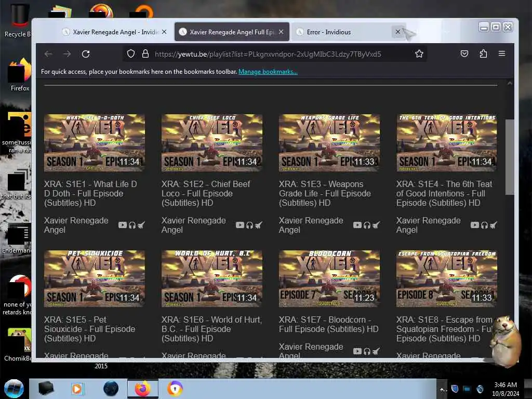Screen dimensions: 532x399
Task: Click the watch on YouTube icon for S1E7
Action: pos(357,351)
